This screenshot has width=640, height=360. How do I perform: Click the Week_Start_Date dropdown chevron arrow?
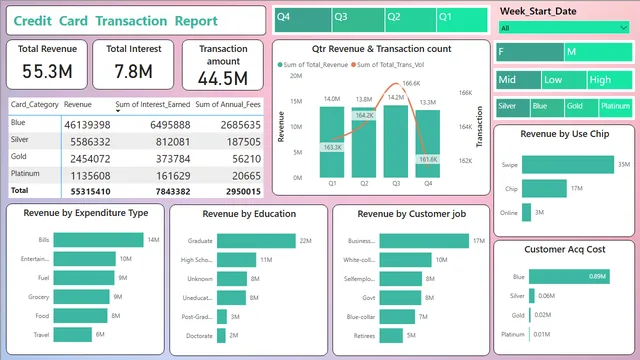[623, 28]
